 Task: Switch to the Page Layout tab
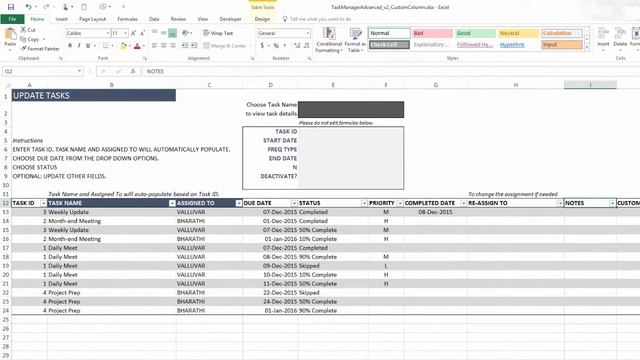coord(92,19)
